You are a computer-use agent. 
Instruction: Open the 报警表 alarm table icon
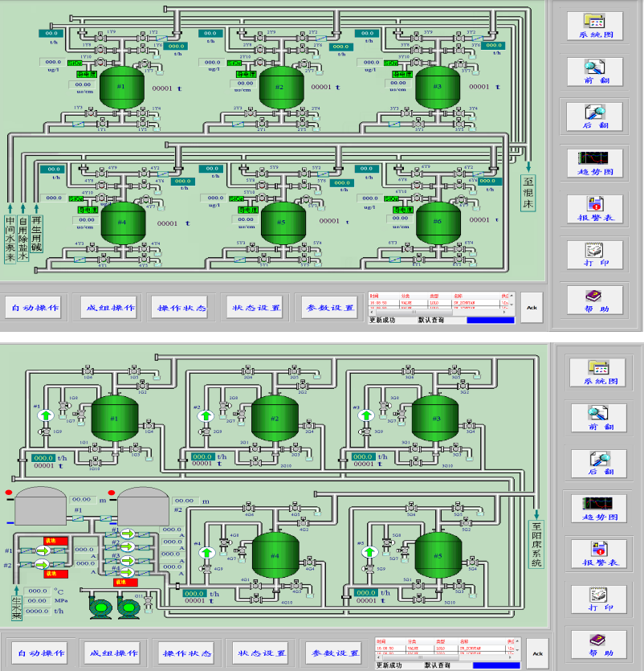594,211
